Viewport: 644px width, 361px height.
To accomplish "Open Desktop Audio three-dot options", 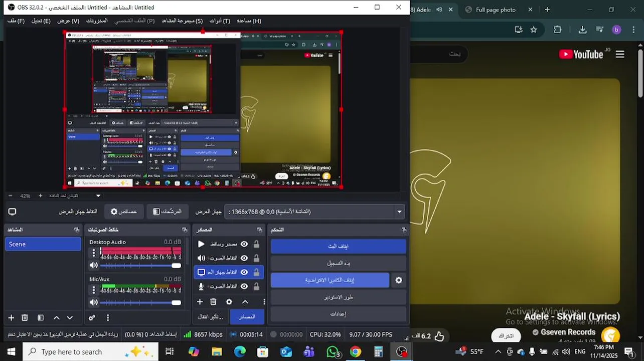I will 93,253.
